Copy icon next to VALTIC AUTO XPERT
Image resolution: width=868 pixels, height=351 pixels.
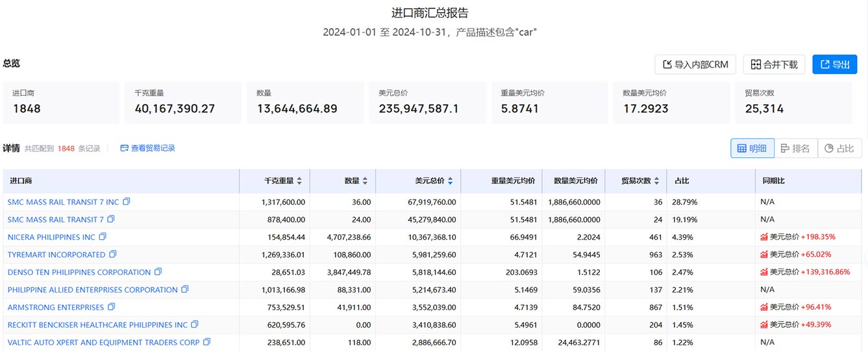(207, 342)
